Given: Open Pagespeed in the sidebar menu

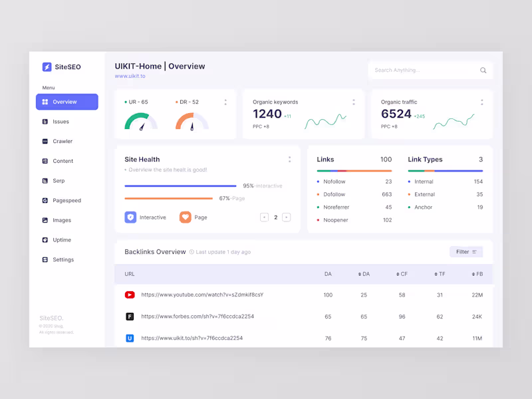Looking at the screenshot, I should click(67, 201).
